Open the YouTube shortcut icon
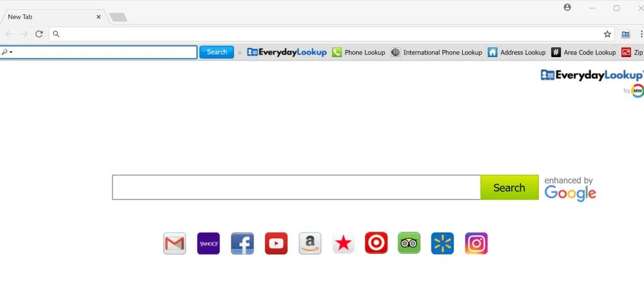The image size is (644, 300). coord(276,244)
